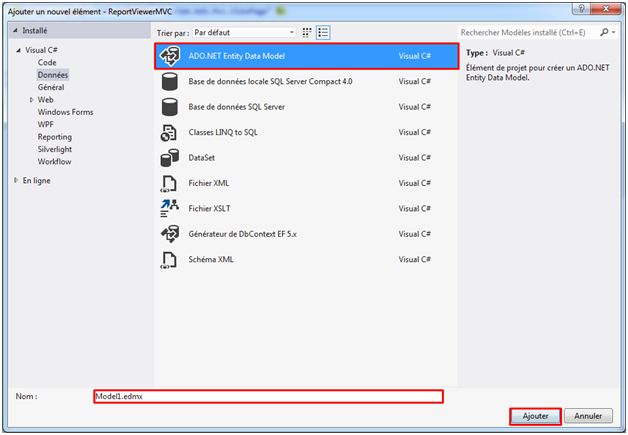Select the Workflow category

click(54, 162)
